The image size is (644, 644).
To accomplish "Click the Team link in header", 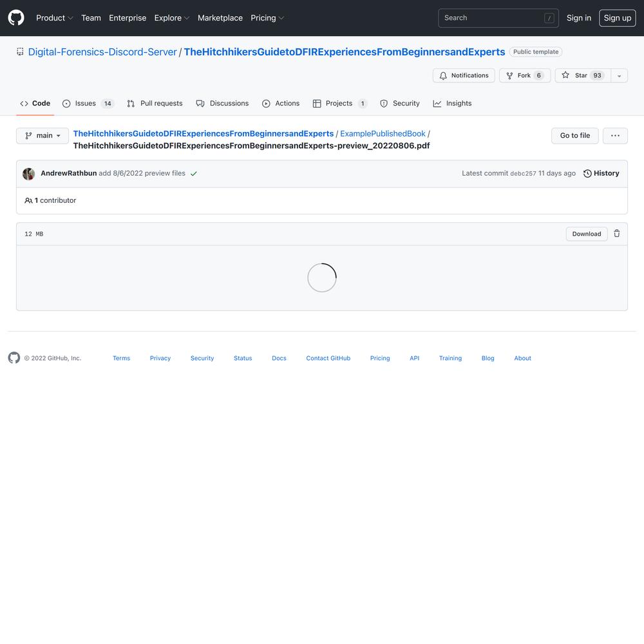I will (91, 18).
